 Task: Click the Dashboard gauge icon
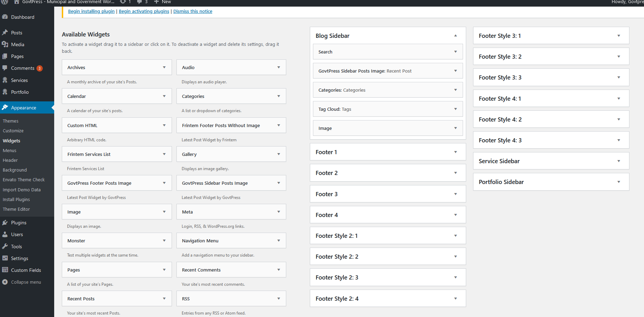[5, 17]
